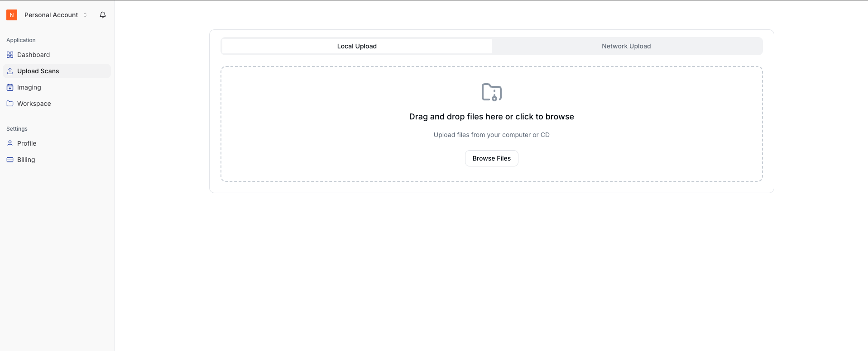
Task: Expand the account switcher chevron
Action: (85, 15)
